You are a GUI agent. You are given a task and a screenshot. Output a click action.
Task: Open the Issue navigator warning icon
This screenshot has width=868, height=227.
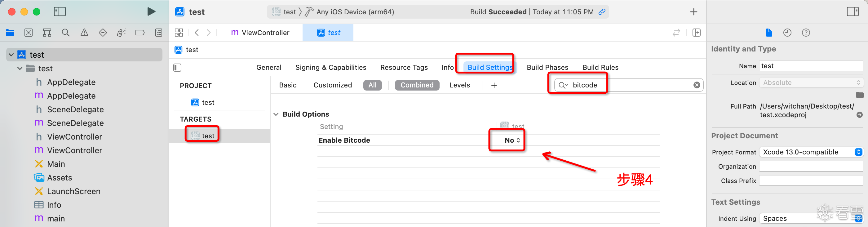click(x=84, y=33)
